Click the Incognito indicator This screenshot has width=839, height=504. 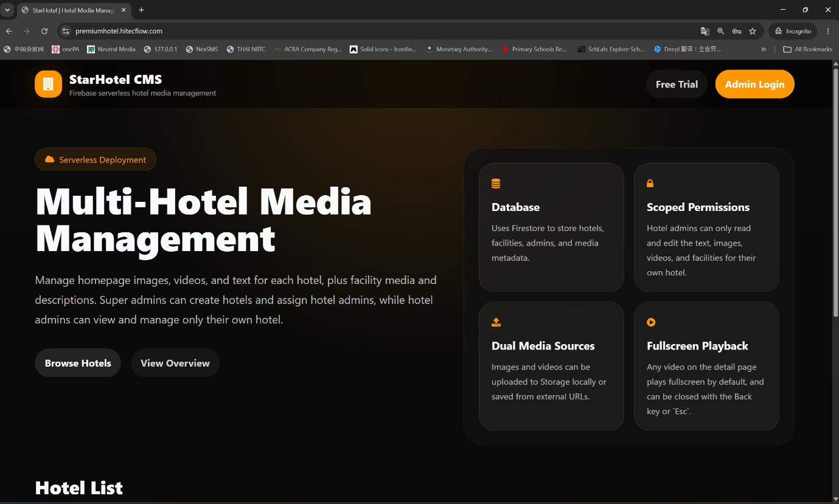(793, 31)
